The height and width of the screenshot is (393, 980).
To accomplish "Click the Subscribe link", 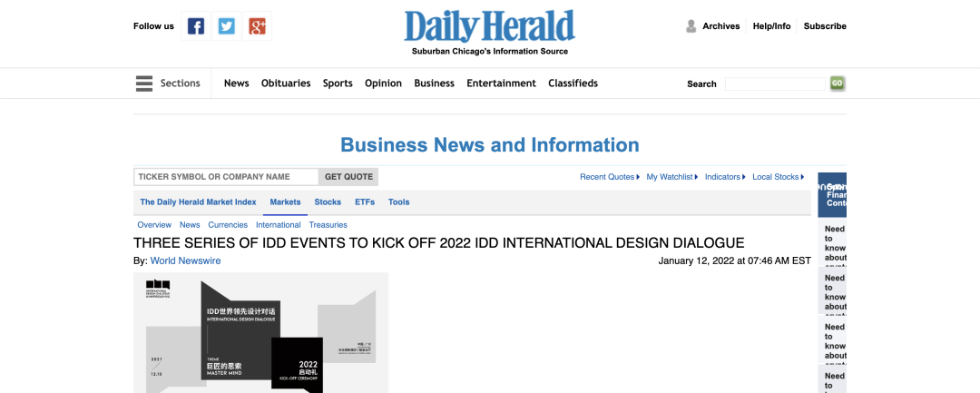I will [x=825, y=26].
